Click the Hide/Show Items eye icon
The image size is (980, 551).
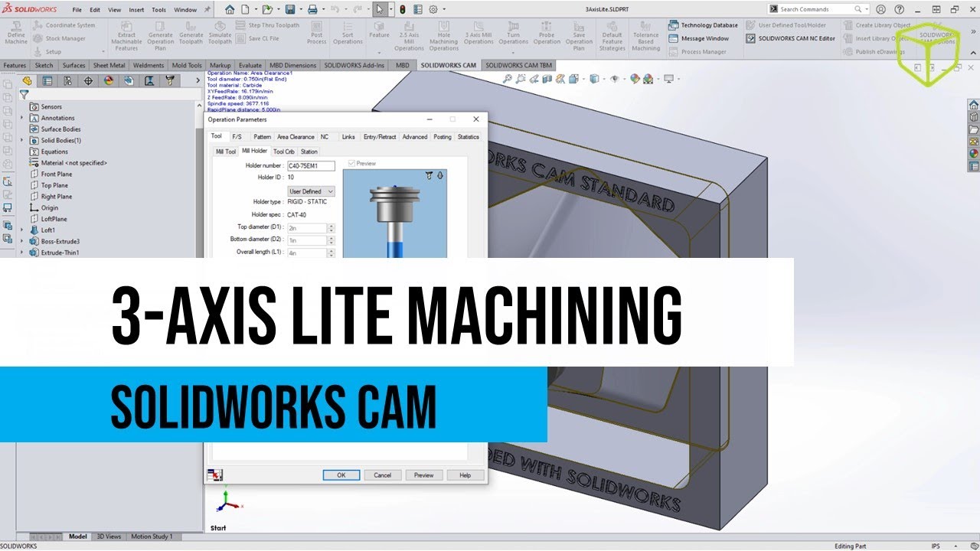pyautogui.click(x=616, y=79)
